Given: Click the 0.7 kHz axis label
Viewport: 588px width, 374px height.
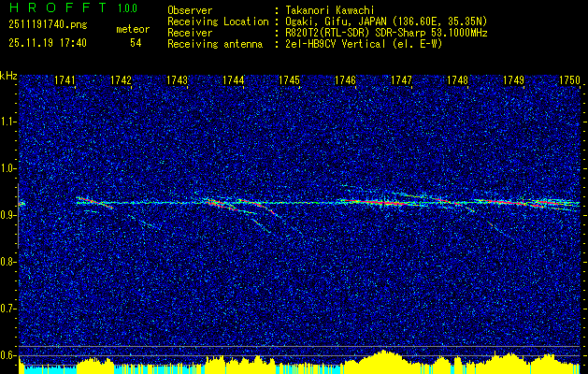Looking at the screenshot, I should point(8,309).
